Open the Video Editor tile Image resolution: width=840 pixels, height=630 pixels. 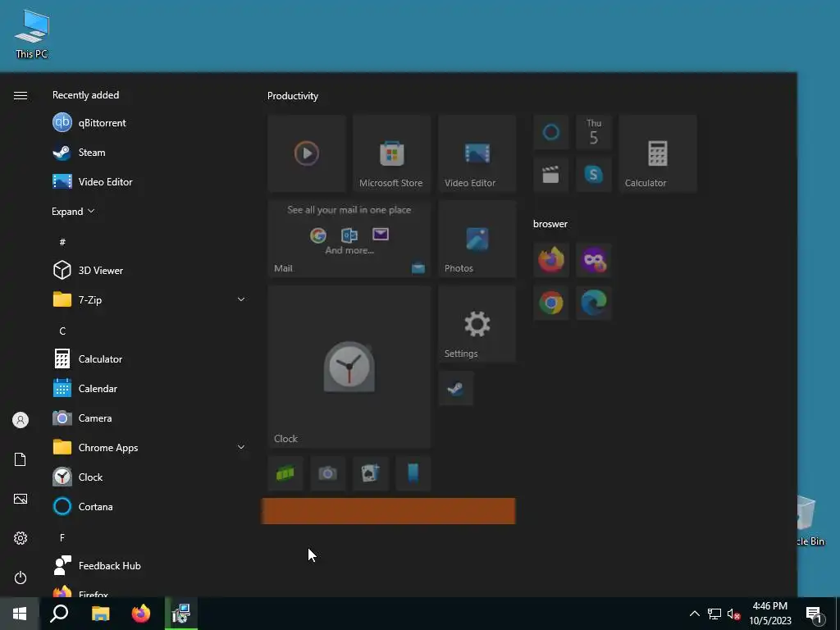[477, 153]
